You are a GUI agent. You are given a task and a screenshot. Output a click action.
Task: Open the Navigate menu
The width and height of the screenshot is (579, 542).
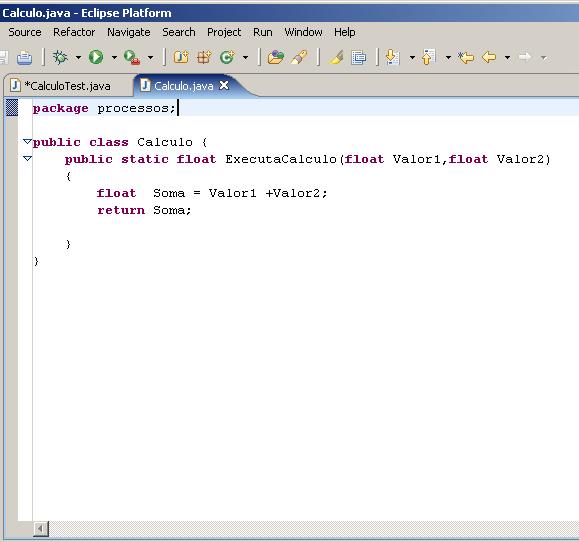tap(129, 32)
